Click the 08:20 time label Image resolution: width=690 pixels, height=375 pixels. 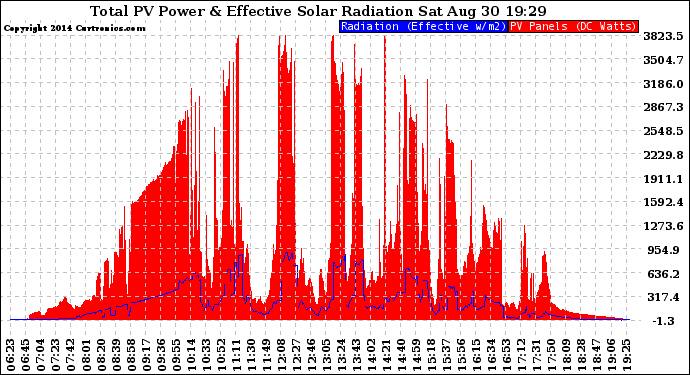102,354
